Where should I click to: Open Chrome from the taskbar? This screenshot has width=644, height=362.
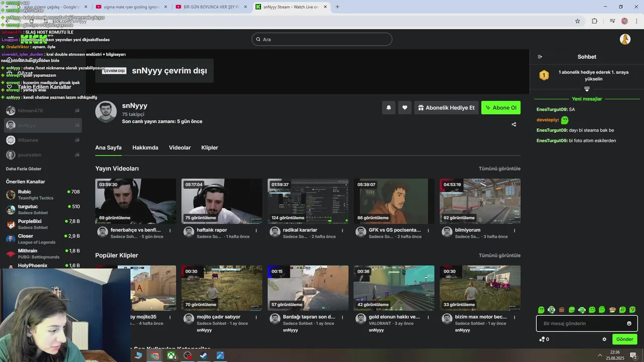155,355
